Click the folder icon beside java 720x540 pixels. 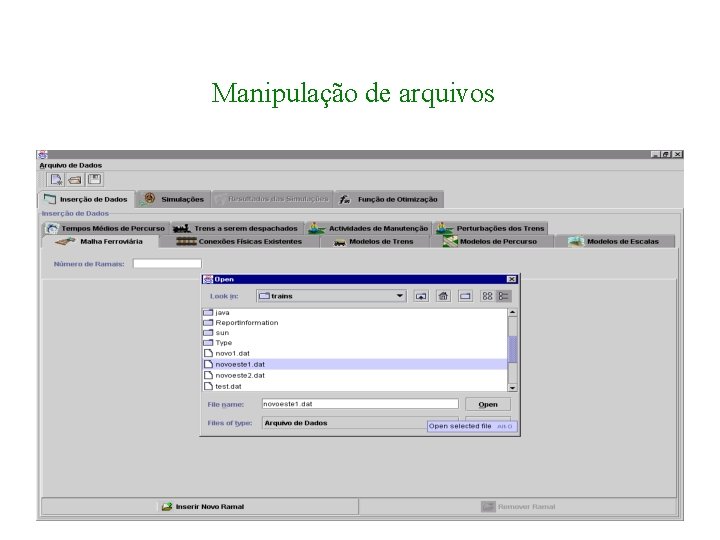208,313
